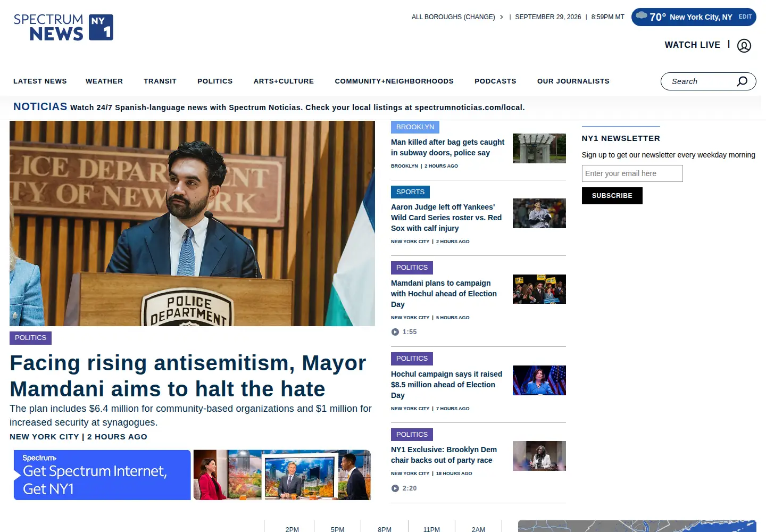
Task: Open the Aaron Judge photo thumbnail
Action: point(539,213)
